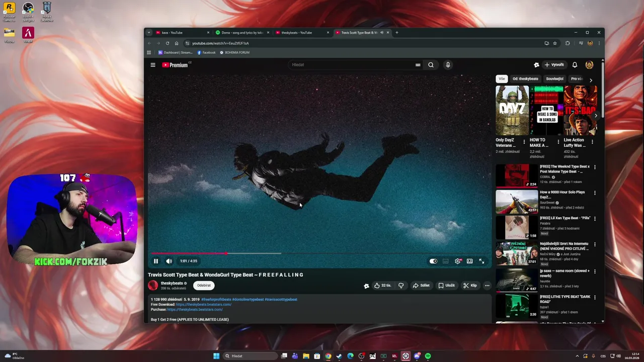Click the #freeforprofitbeats hashtag
Screen dimensions: 644x362
pyautogui.click(x=216, y=300)
